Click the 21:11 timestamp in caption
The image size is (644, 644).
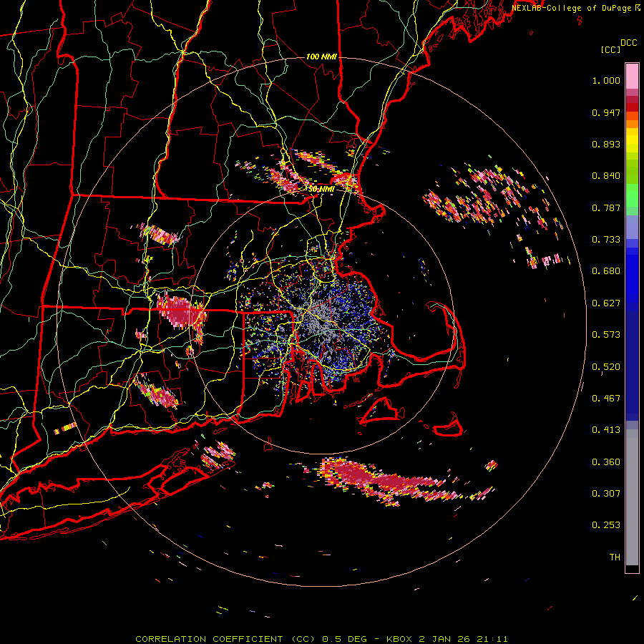492,639
